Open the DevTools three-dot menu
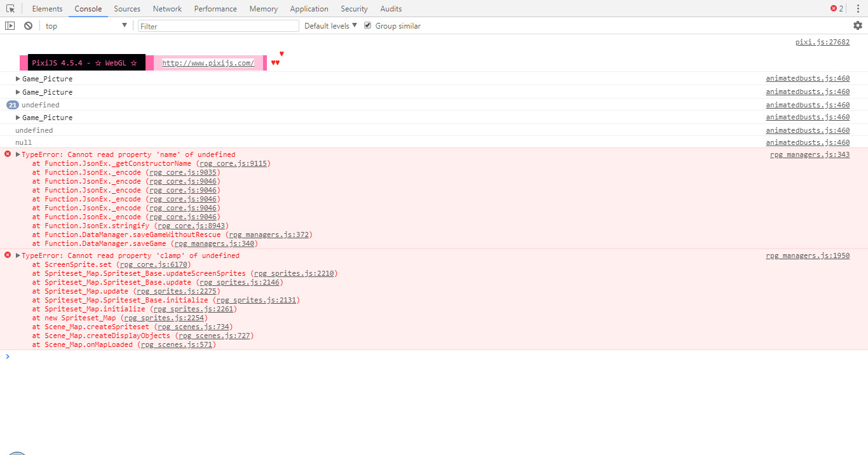The width and height of the screenshot is (868, 455). (x=857, y=9)
